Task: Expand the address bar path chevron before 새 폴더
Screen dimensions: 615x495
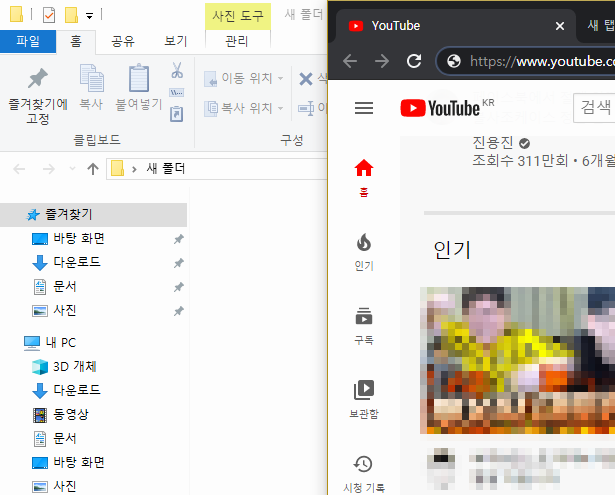Action: click(x=134, y=169)
